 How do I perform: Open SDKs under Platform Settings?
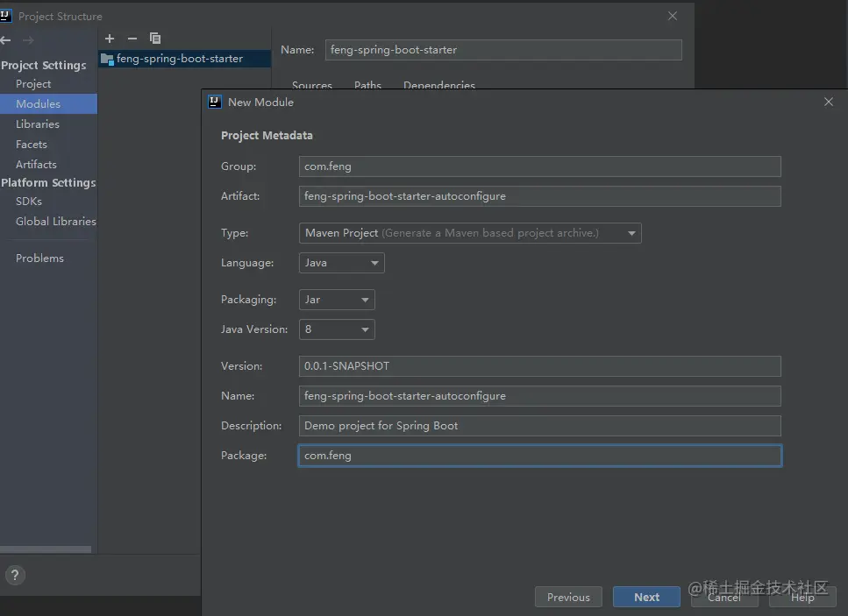click(x=29, y=201)
